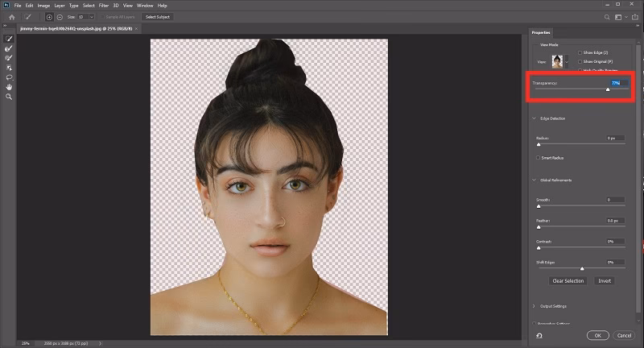Viewport: 644px width, 348px height.
Task: Select the Hand tool
Action: (x=9, y=87)
